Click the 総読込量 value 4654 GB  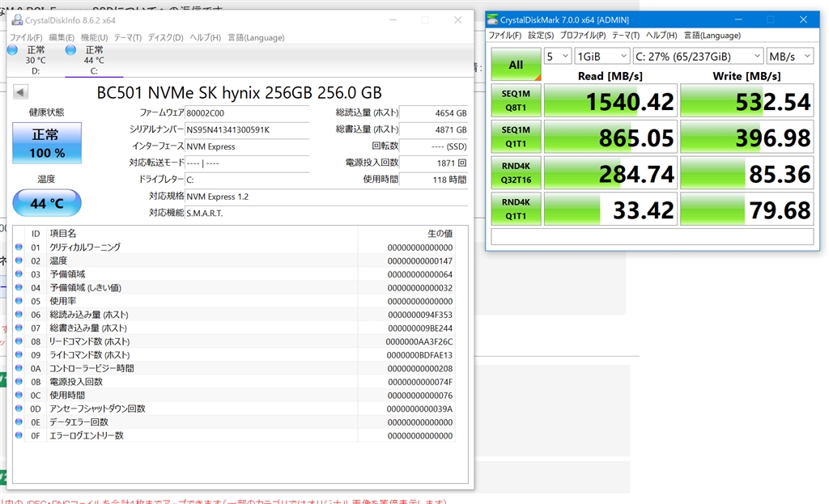coord(434,113)
